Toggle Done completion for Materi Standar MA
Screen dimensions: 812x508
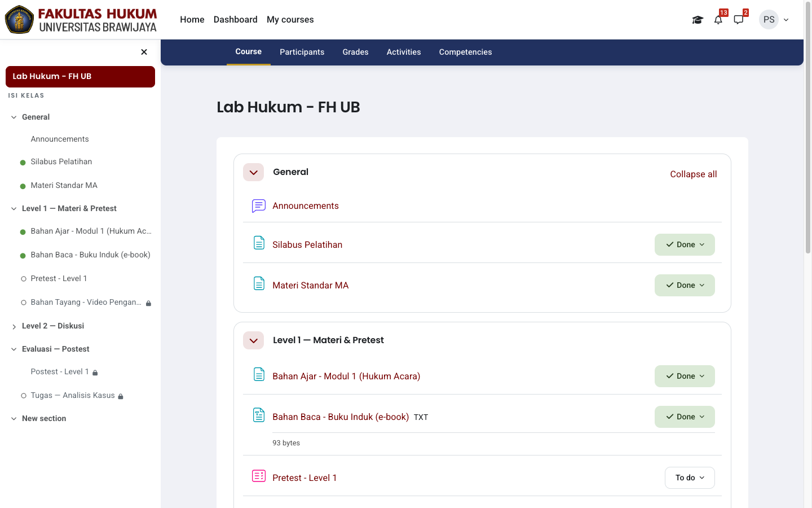[x=685, y=285]
